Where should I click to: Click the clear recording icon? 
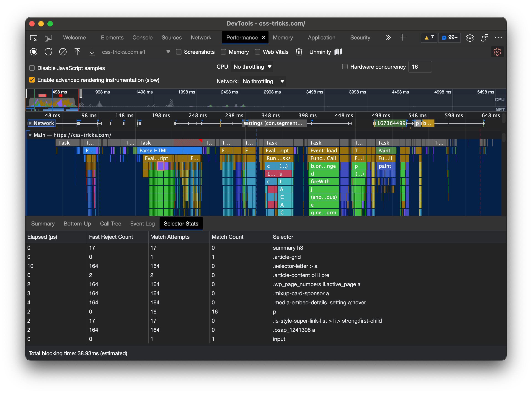(63, 52)
